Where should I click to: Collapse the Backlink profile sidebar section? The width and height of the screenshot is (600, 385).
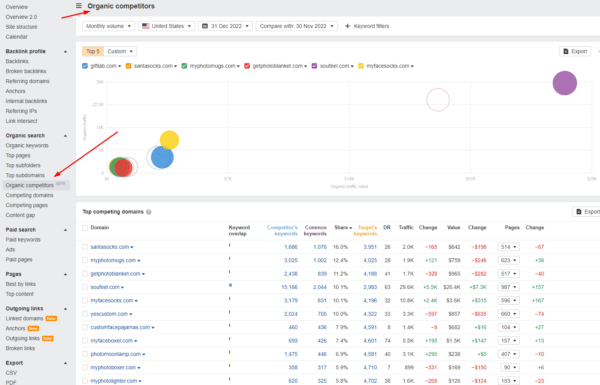(65, 51)
